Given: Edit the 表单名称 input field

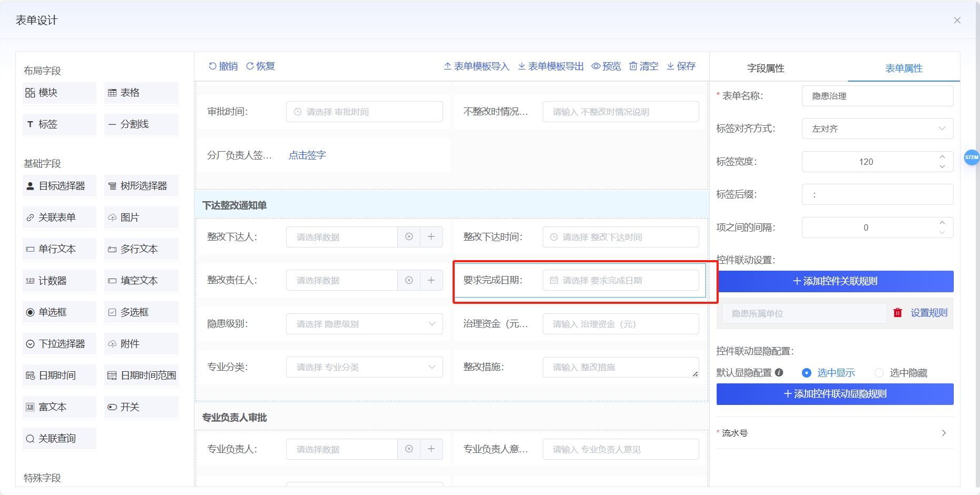Looking at the screenshot, I should click(x=878, y=96).
